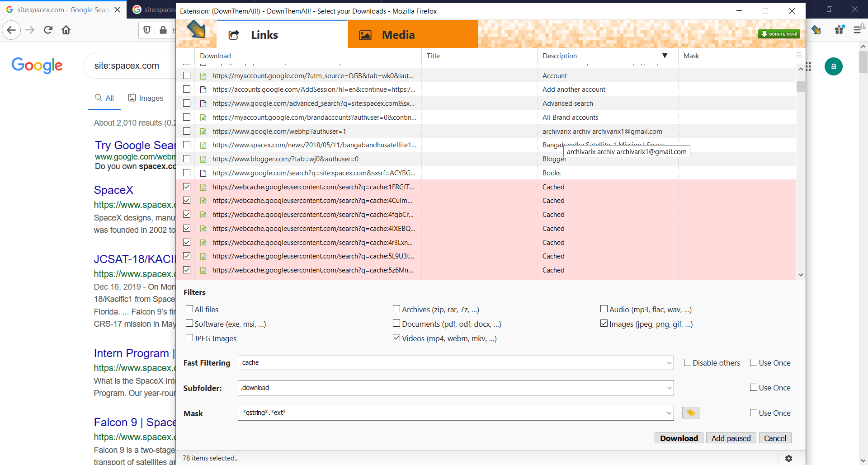Click the Google account avatar 'a'

833,66
